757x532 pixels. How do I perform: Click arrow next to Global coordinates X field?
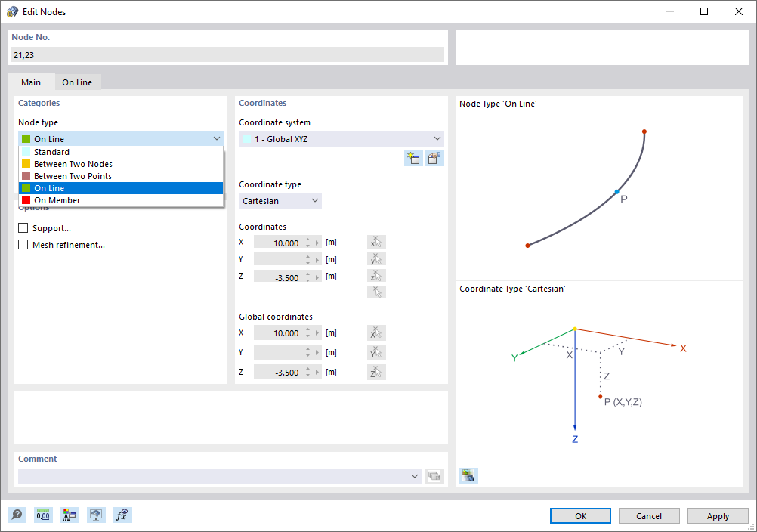tap(317, 333)
